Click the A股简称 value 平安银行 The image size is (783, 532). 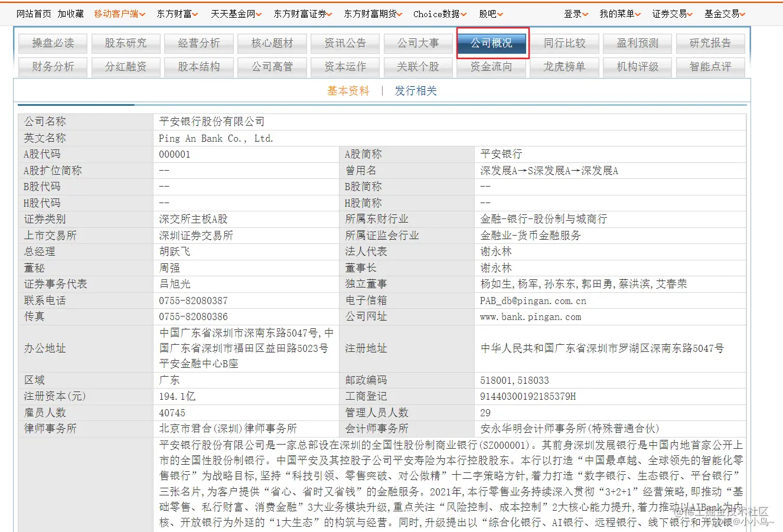[501, 154]
